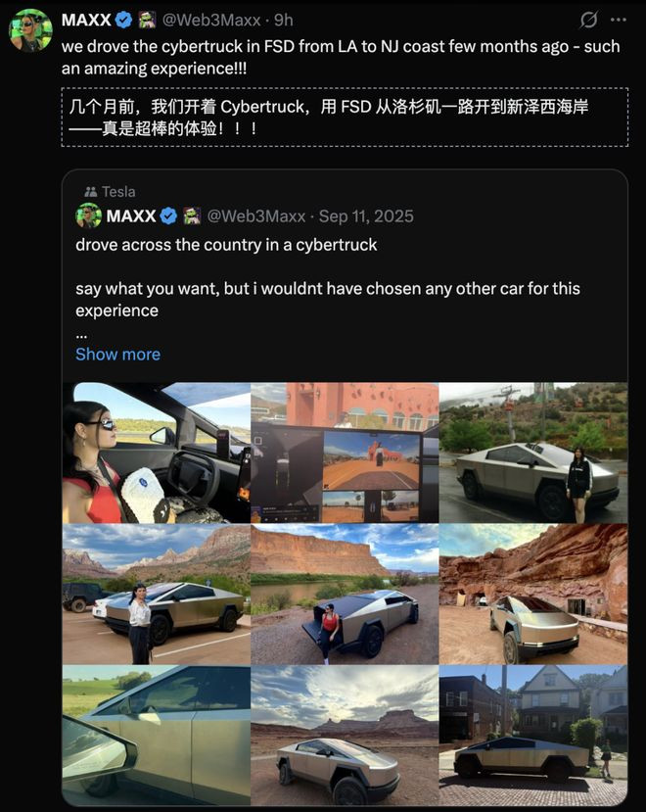This screenshot has height=812, width=646.
Task: Click the affiliate badge next to top MAXX name
Action: (147, 21)
